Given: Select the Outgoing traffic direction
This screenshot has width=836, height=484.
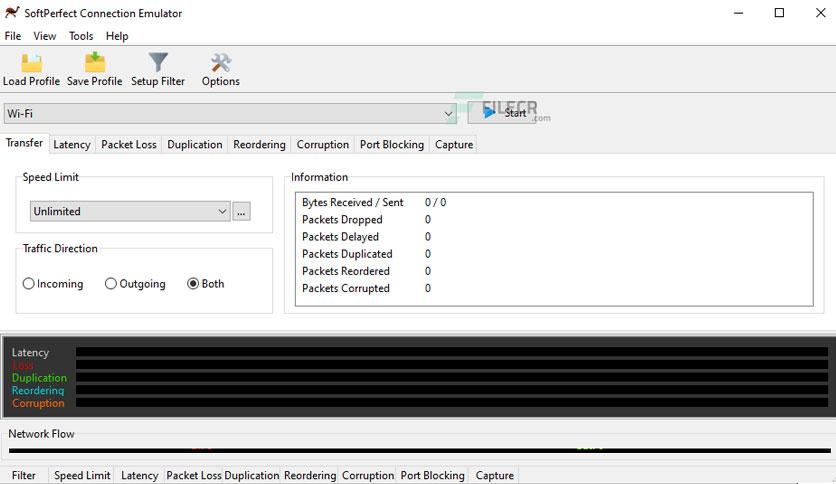Looking at the screenshot, I should (x=111, y=284).
